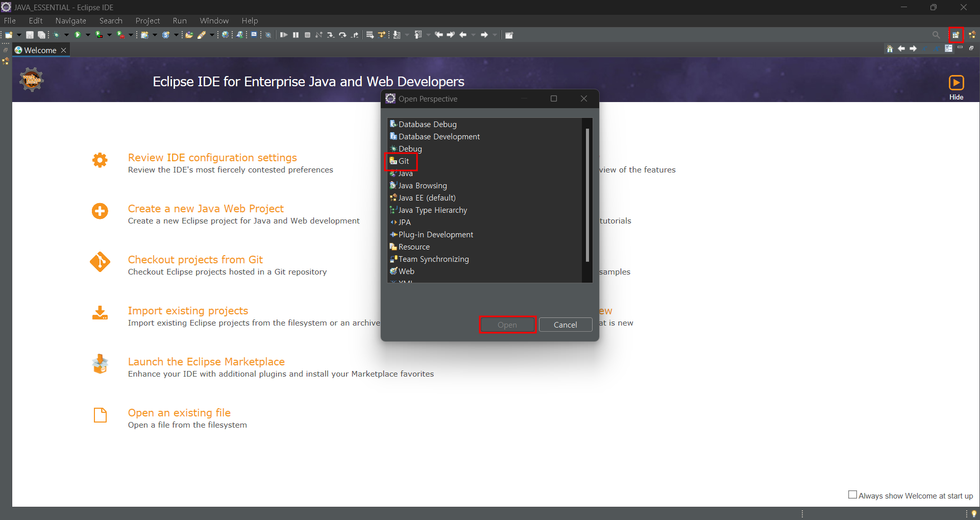Click the Step Return toolbar icon
The width and height of the screenshot is (980, 520).
pyautogui.click(x=355, y=35)
